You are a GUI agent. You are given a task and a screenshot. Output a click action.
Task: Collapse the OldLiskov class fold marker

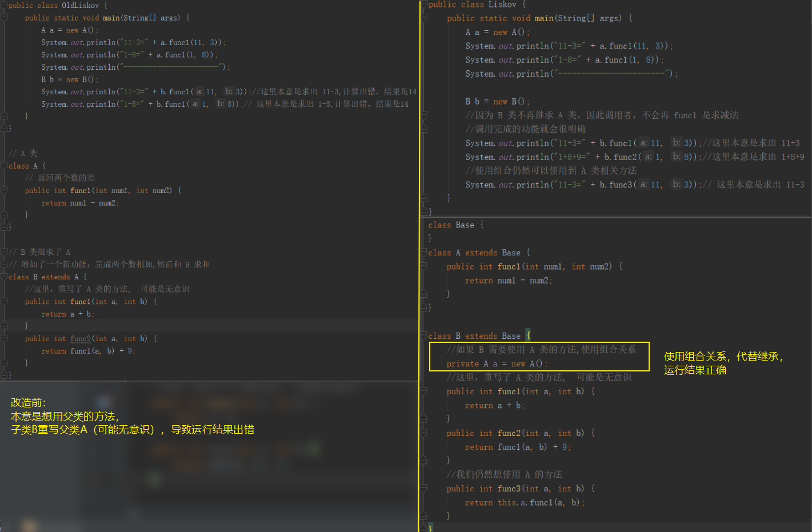[3, 6]
